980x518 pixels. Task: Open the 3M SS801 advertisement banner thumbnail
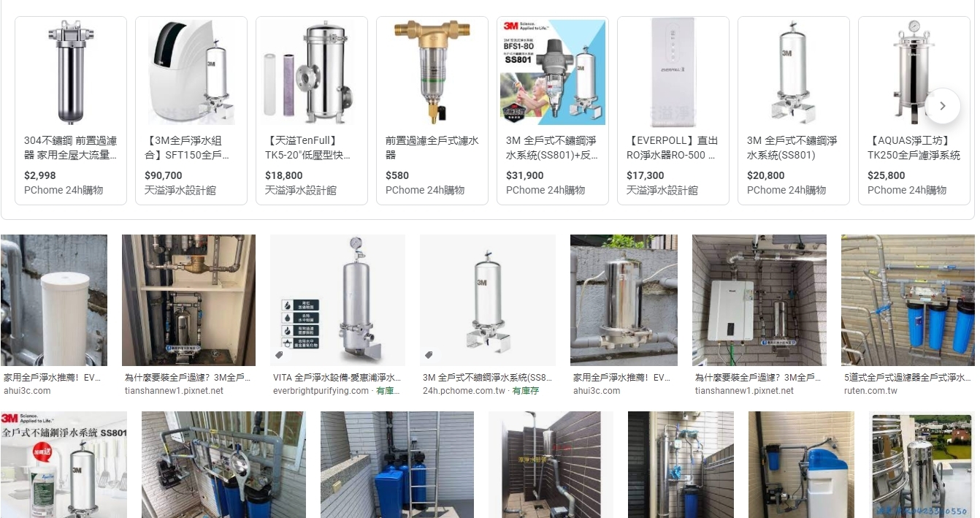(x=64, y=465)
